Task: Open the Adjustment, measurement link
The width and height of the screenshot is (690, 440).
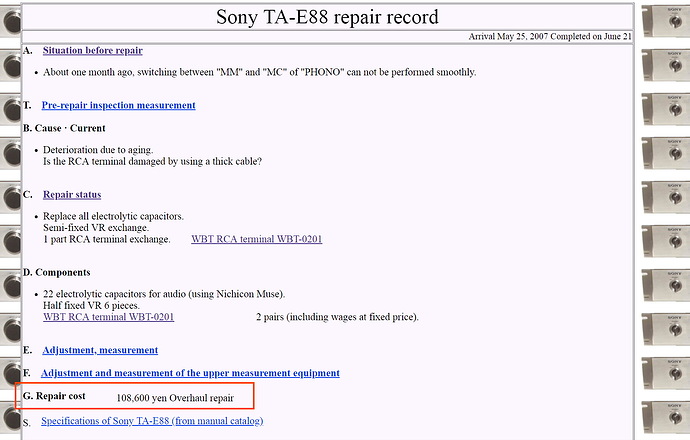Action: 100,350
